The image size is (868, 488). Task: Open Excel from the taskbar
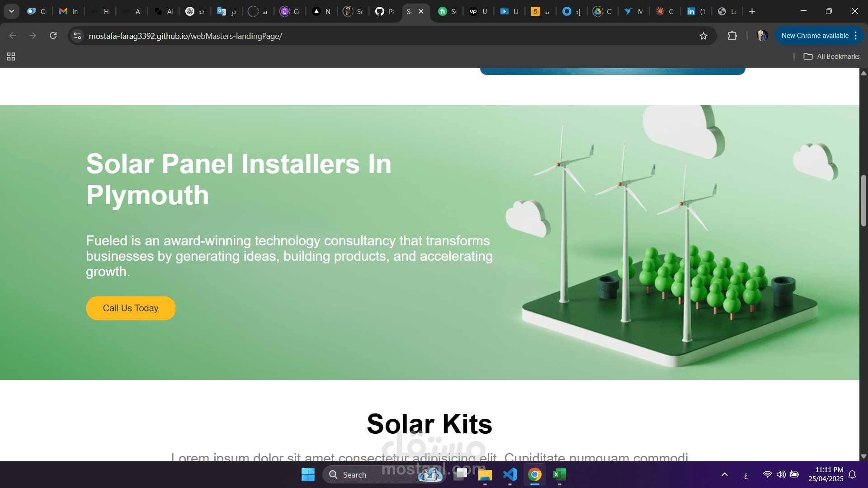coord(559,474)
